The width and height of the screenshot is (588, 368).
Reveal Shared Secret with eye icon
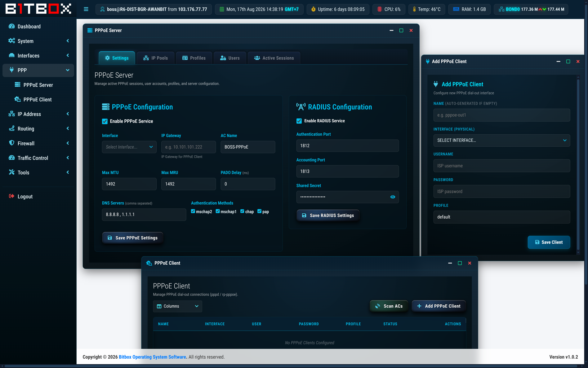(x=393, y=197)
